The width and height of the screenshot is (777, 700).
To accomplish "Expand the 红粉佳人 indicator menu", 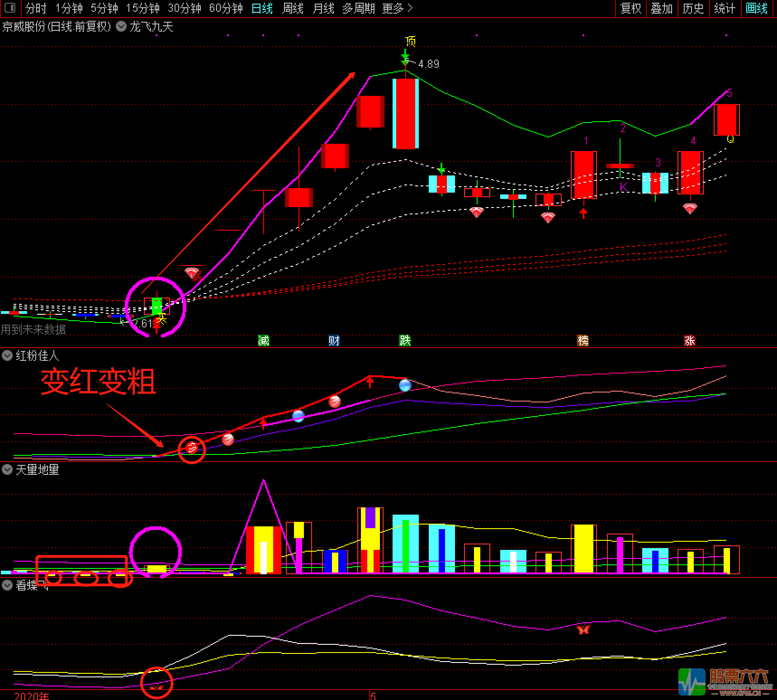I will pos(7,356).
